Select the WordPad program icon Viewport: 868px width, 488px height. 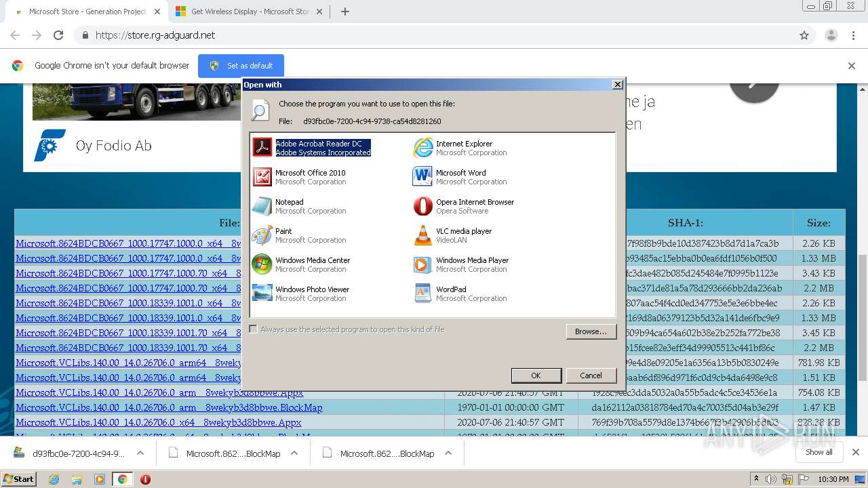pyautogui.click(x=423, y=293)
